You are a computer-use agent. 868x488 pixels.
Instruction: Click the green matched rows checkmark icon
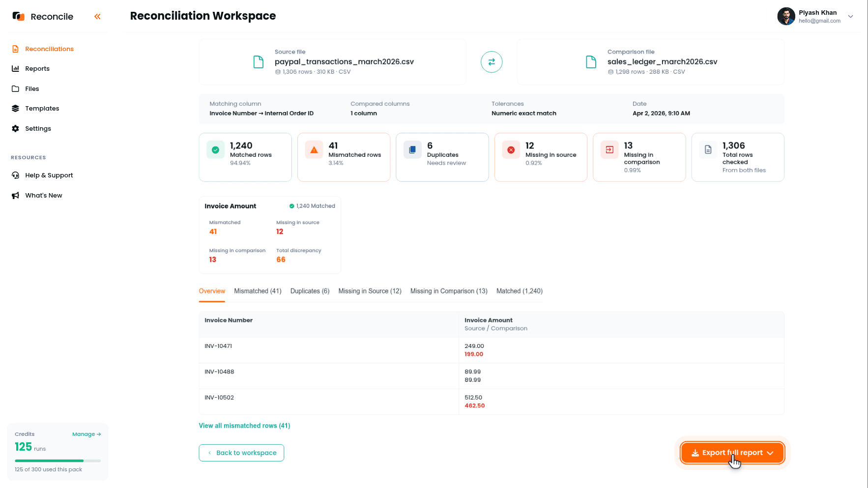tap(215, 150)
